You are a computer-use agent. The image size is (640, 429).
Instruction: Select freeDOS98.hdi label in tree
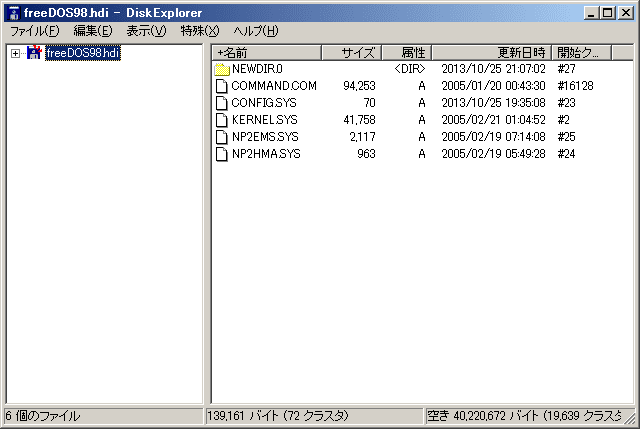83,53
